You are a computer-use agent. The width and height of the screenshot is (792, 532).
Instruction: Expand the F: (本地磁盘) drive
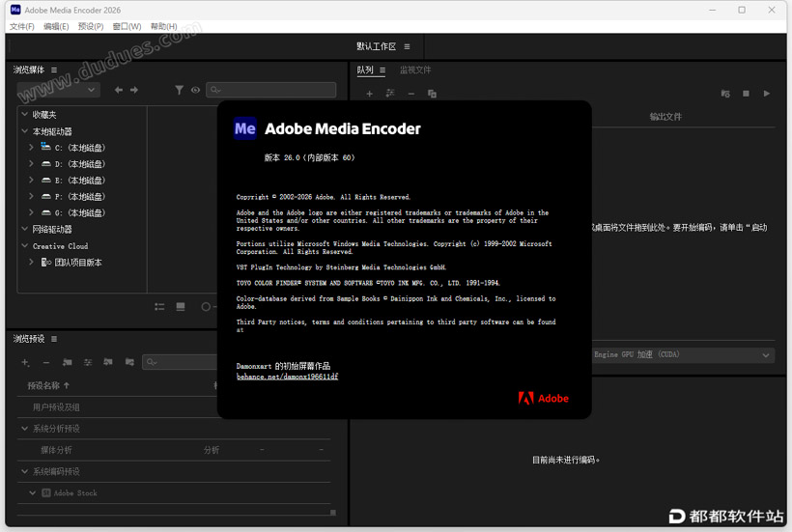coord(31,196)
